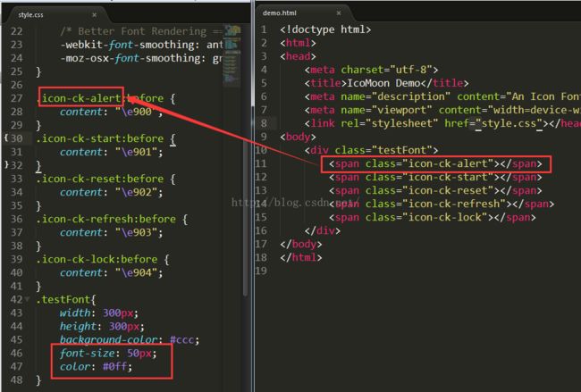The image size is (581, 392).
Task: Click the -webkit-font-smoothing line
Action: (141, 45)
